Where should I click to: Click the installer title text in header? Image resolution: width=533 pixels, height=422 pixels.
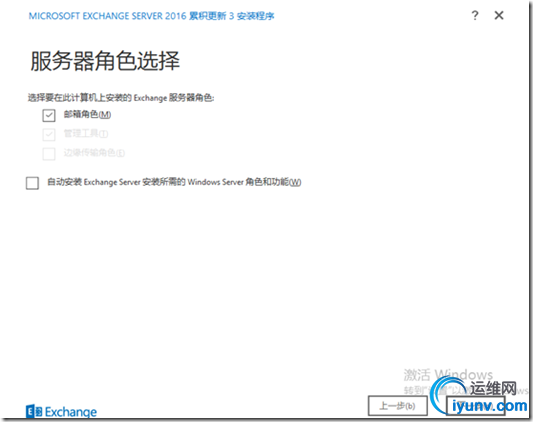coord(151,16)
